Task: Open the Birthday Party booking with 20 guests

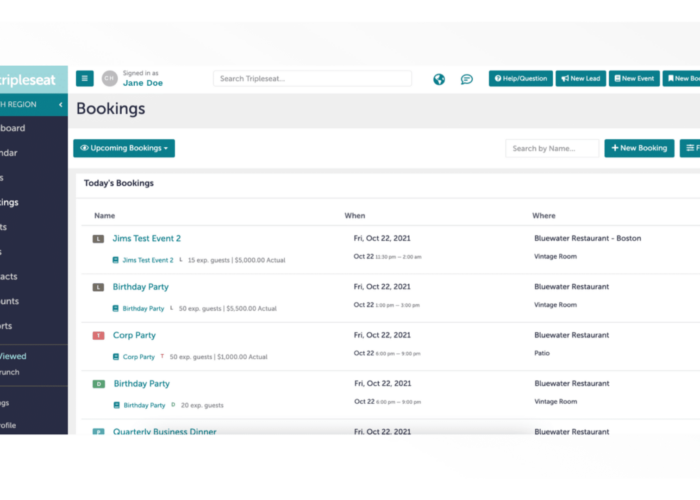Action: pos(142,383)
